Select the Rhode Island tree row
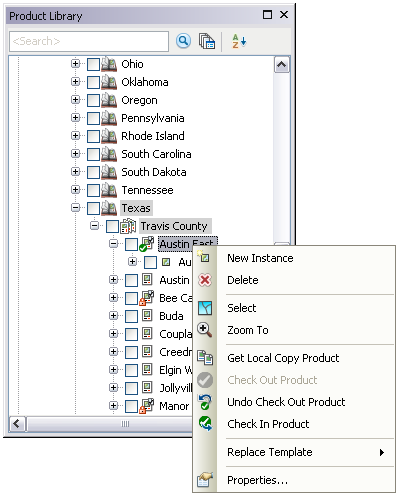The width and height of the screenshot is (397, 496). (153, 136)
